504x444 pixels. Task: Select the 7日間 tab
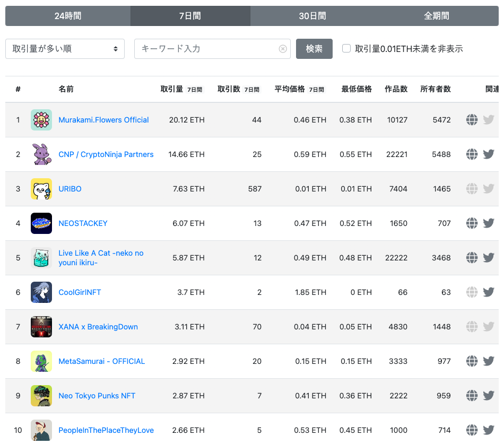click(190, 16)
